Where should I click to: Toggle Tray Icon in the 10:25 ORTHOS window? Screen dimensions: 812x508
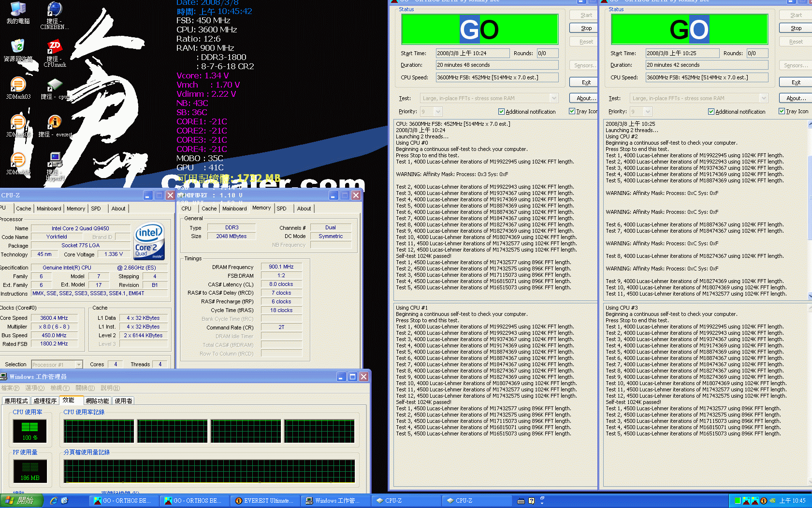[794, 111]
